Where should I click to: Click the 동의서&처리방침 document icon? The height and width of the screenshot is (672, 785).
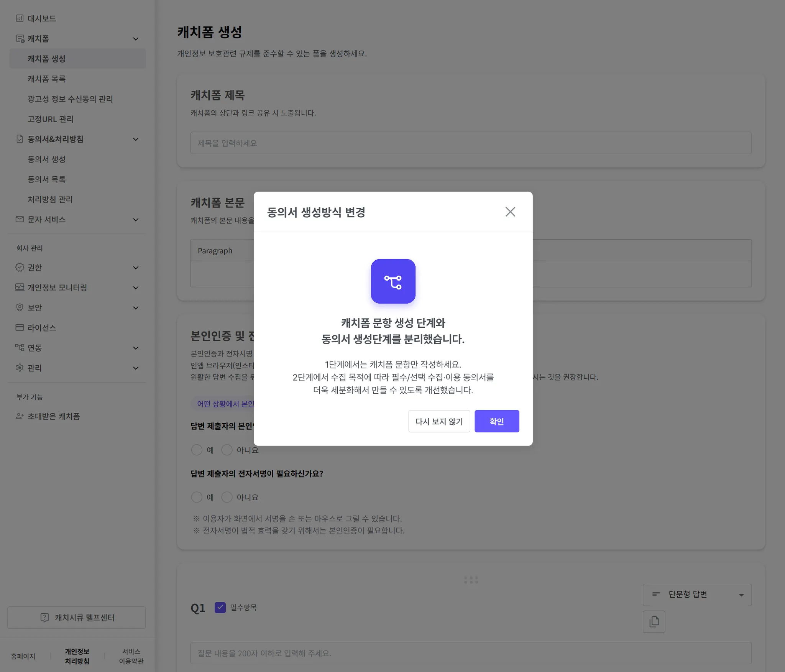click(x=20, y=139)
